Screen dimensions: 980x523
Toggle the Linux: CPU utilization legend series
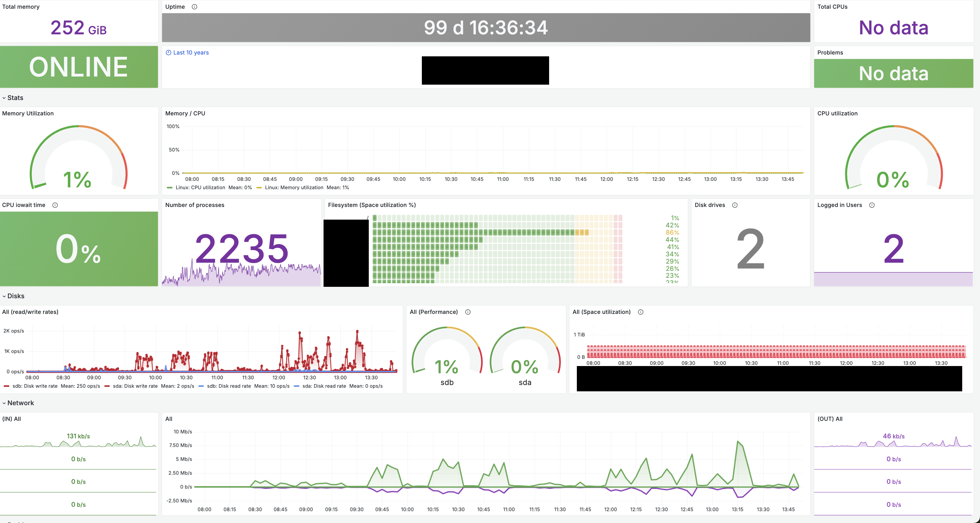click(200, 188)
